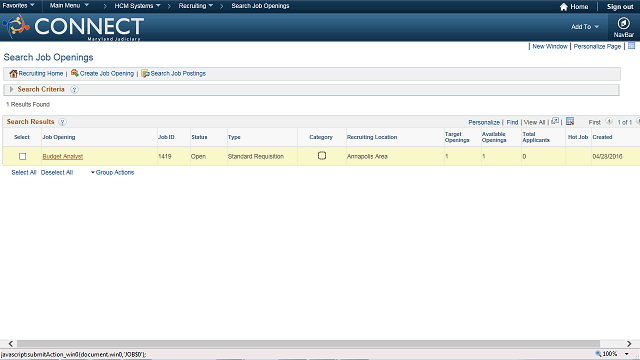Viewport: 640px width, 360px height.
Task: Click the Home house icon
Action: (x=564, y=7)
